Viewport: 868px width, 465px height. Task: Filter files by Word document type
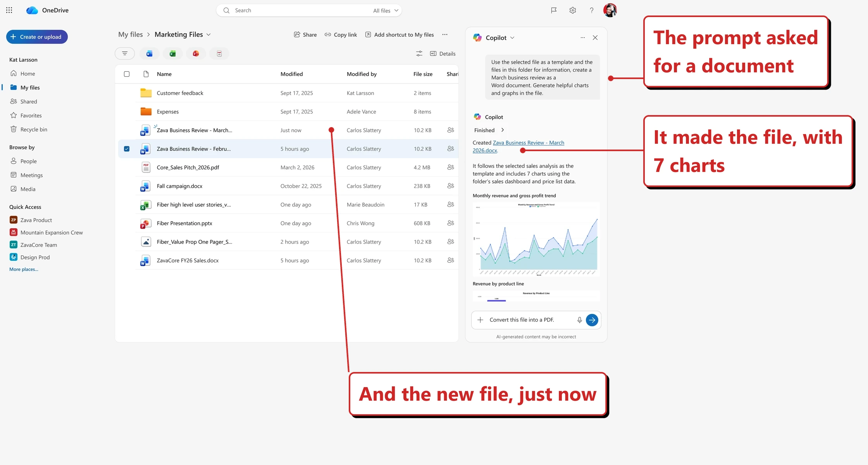pyautogui.click(x=149, y=53)
